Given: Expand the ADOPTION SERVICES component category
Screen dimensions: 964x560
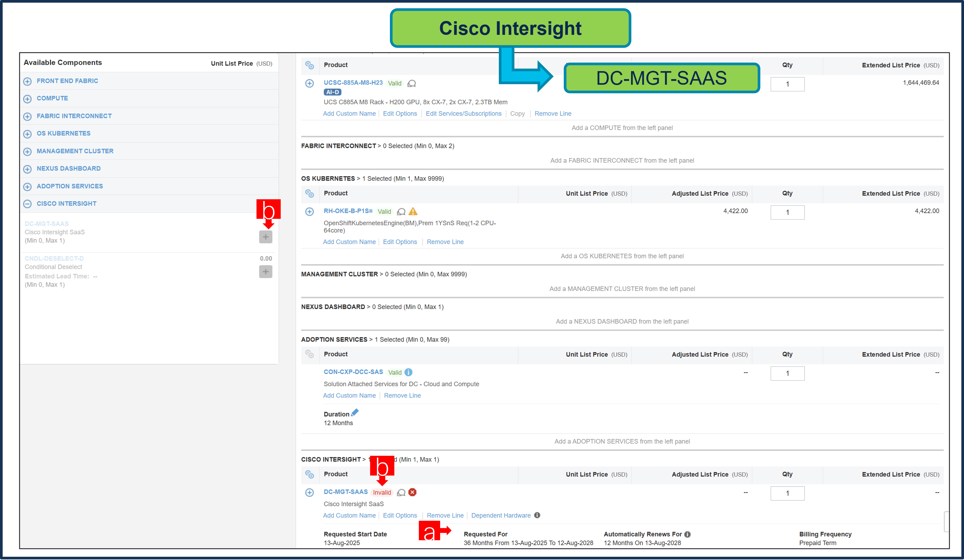Looking at the screenshot, I should coord(27,187).
